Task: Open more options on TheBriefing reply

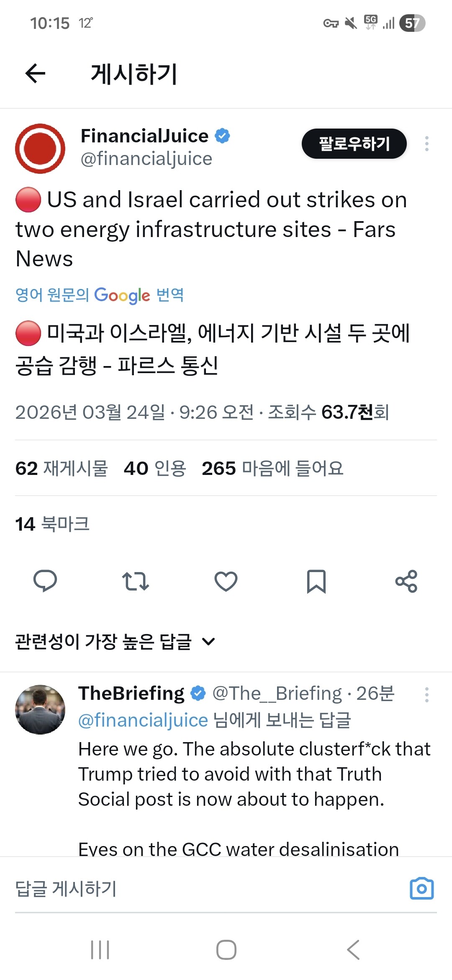Action: [426, 695]
